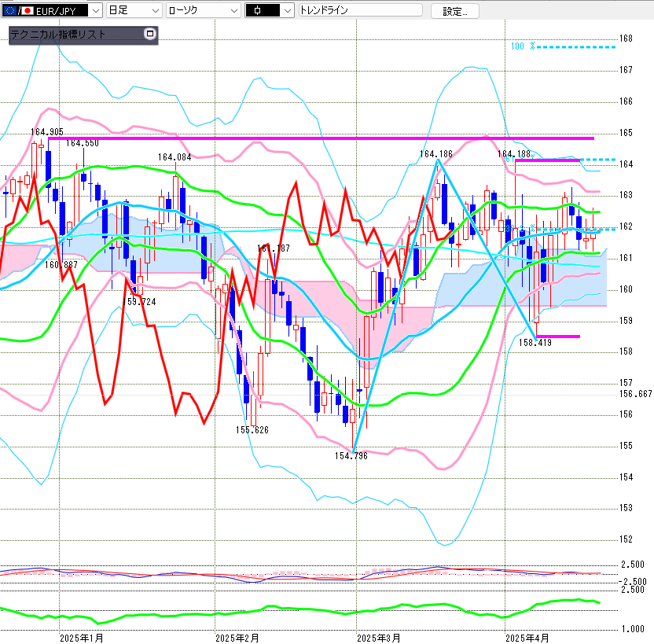654x644 pixels.
Task: Click the 158.419 price label
Action: pyautogui.click(x=535, y=342)
